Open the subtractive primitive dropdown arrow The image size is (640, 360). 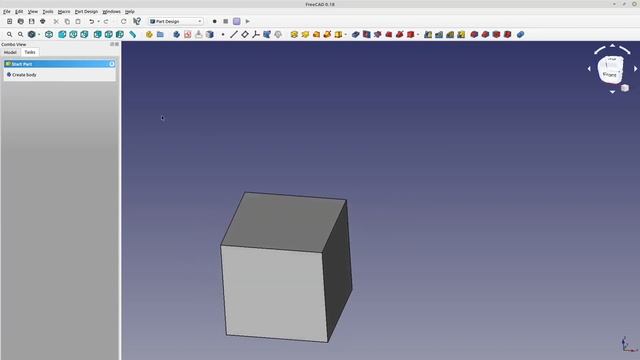418,35
